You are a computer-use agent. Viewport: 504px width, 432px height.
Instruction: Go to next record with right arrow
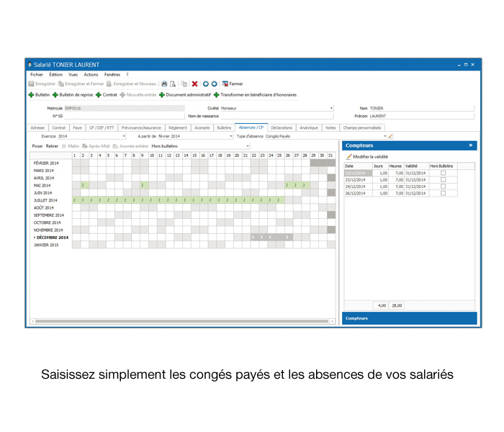214,84
